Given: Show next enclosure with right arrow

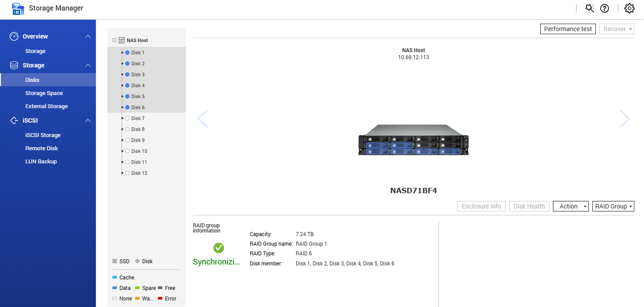Looking at the screenshot, I should pos(625,118).
